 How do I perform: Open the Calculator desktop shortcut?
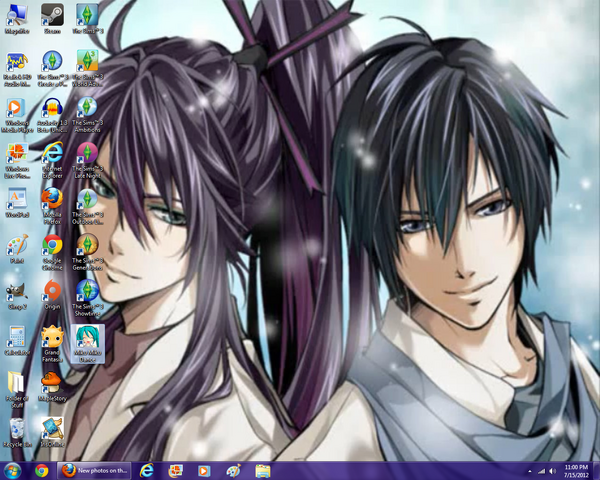click(17, 341)
